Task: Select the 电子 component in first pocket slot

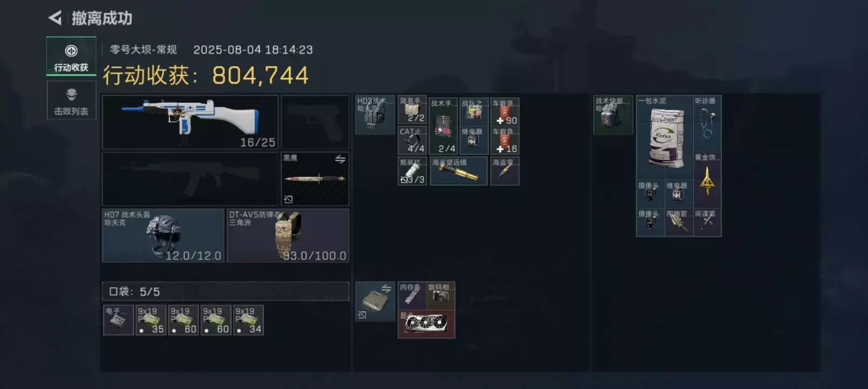Action: pyautogui.click(x=118, y=320)
